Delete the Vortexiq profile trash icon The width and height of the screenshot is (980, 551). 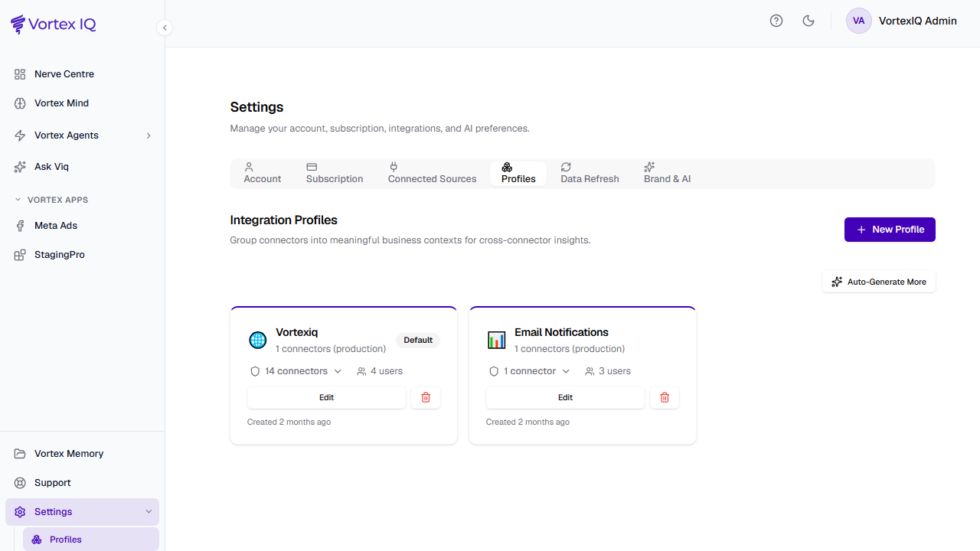(426, 398)
